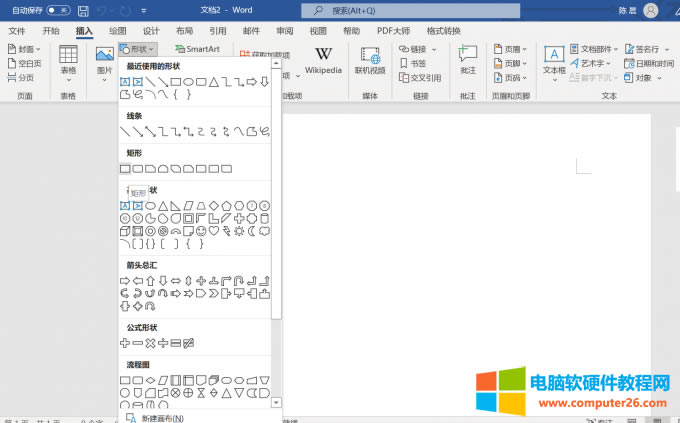Switch to the 设计 Design tab
The width and height of the screenshot is (680, 423).
151,31
